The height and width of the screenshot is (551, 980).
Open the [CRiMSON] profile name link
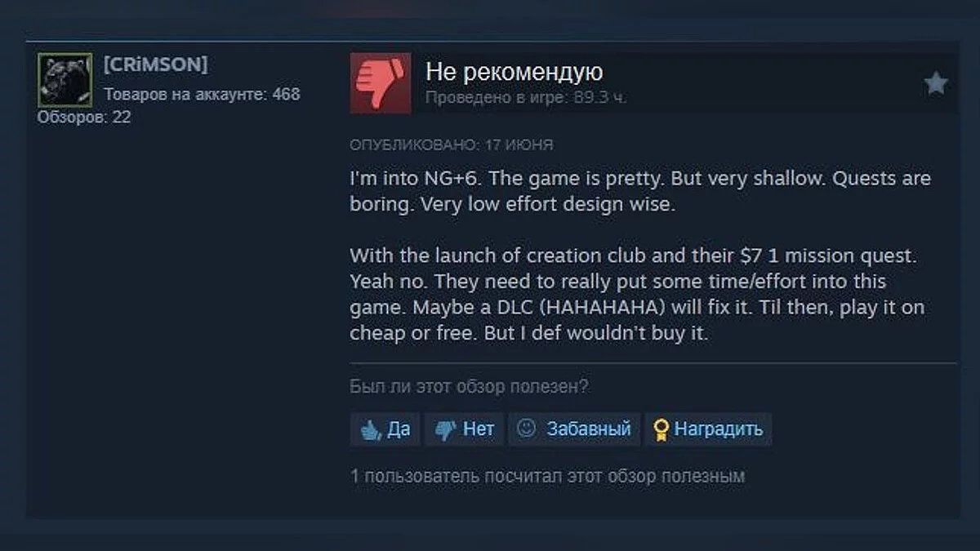[155, 64]
